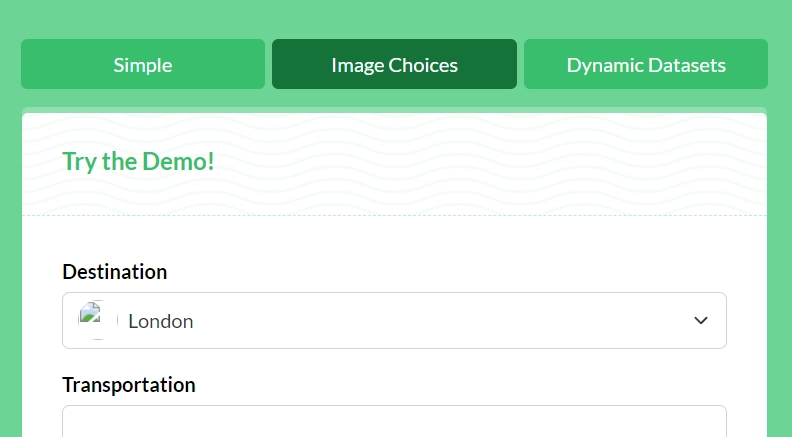Screen dimensions: 792x437
Task: Click the Transportation field label
Action: (129, 385)
